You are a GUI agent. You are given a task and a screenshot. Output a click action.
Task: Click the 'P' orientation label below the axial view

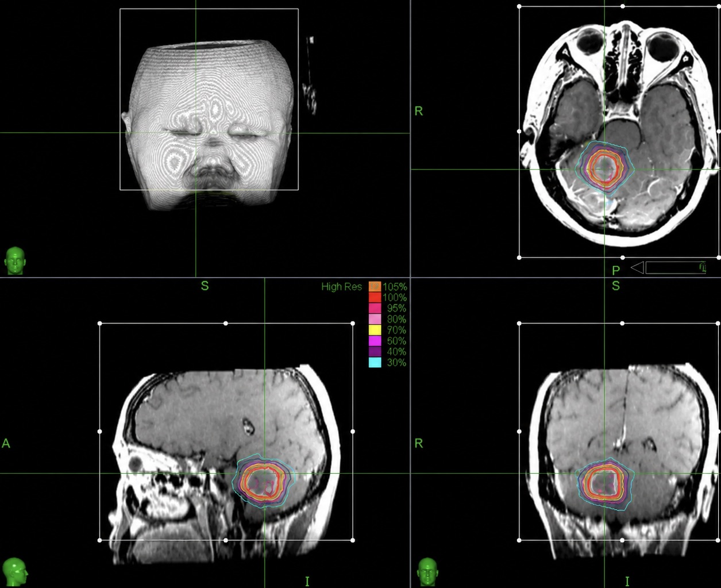pyautogui.click(x=616, y=270)
